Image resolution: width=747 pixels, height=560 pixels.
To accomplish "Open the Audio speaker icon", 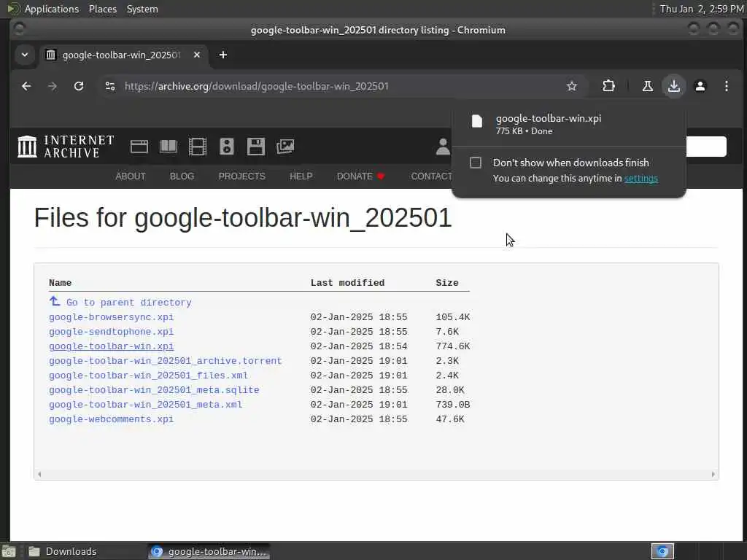I will click(227, 146).
